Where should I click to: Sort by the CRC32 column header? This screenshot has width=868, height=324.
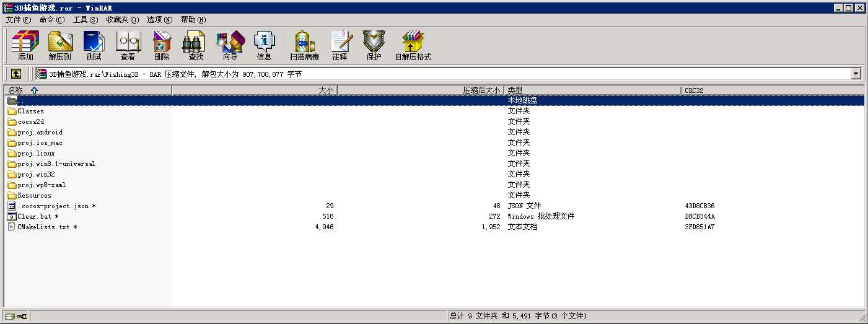(773, 90)
